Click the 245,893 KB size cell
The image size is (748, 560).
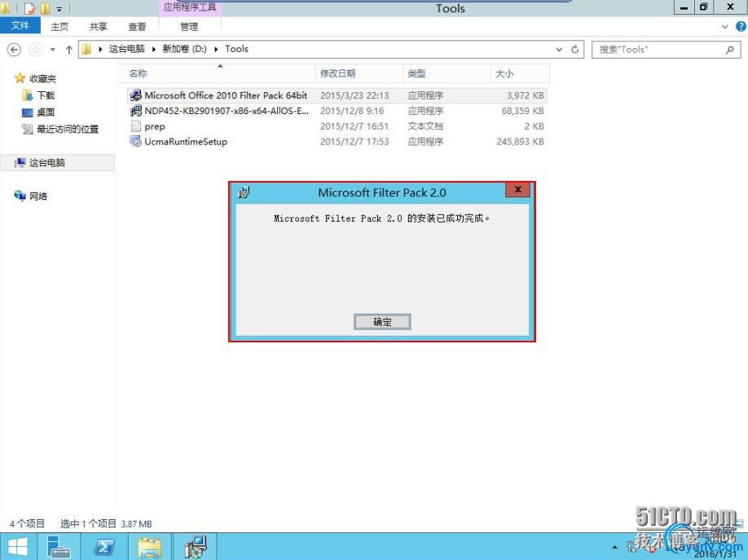[520, 141]
